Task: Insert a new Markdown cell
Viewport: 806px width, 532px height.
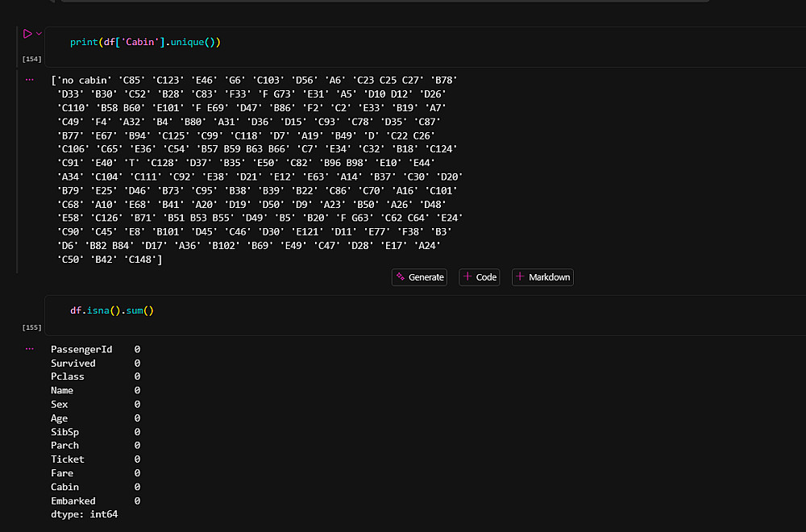Action: 542,277
